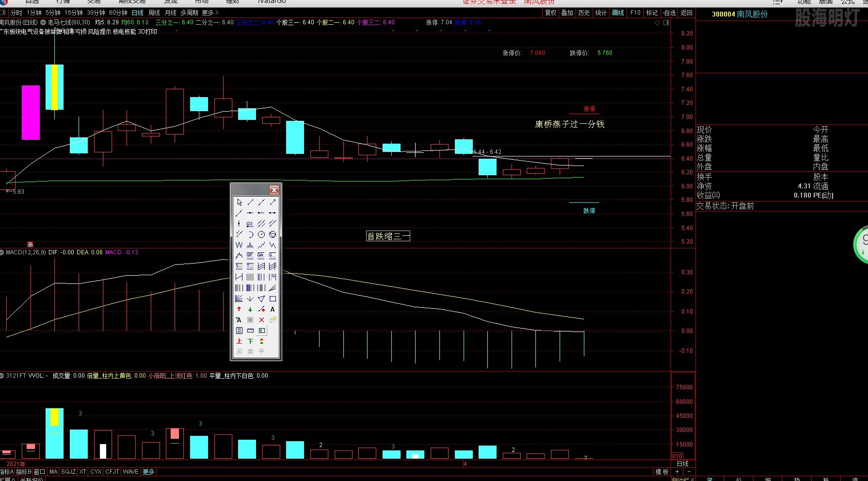868x481 pixels.
Task: Select the arc drawing tool
Action: pos(250,234)
